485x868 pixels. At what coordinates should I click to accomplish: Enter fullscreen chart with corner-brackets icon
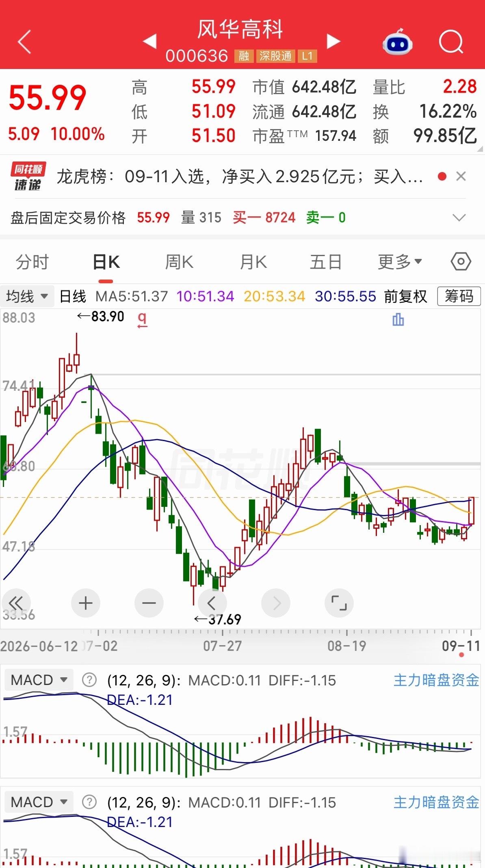tap(339, 603)
